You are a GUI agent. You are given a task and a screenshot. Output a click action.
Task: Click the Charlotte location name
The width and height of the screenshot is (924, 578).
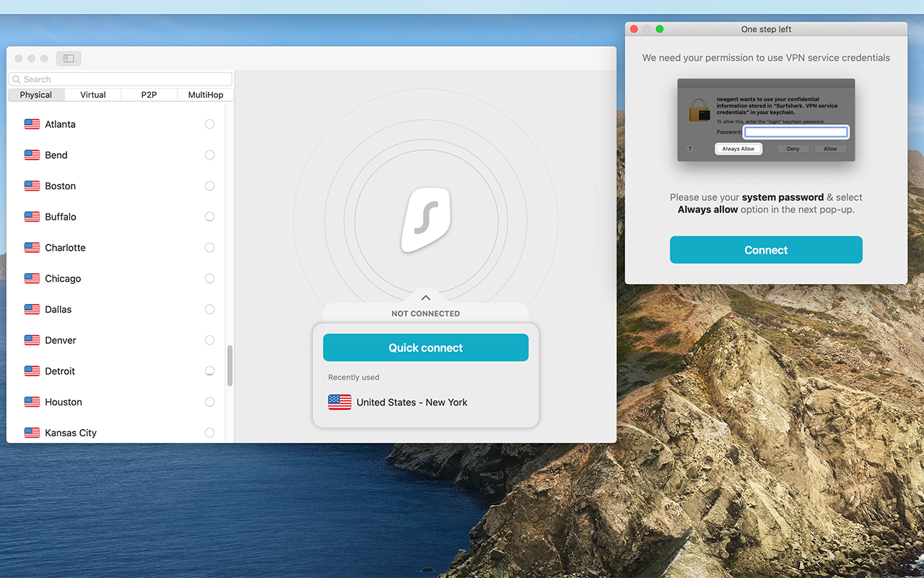65,248
